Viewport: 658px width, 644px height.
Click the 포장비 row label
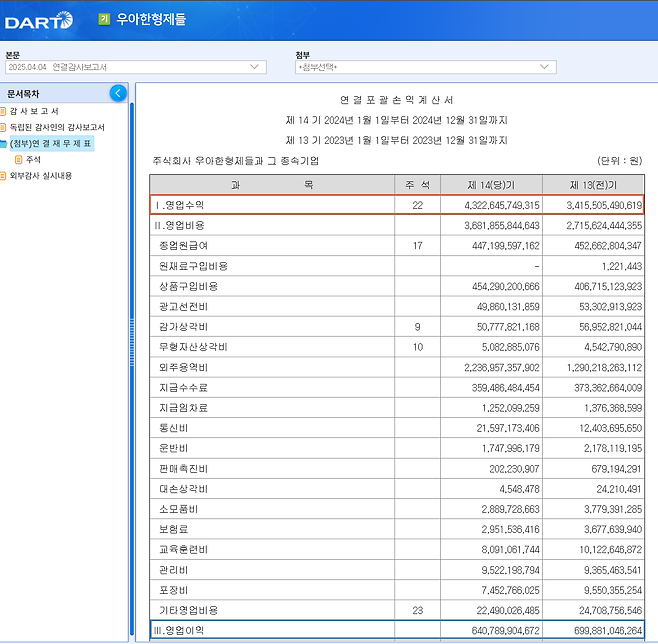pyautogui.click(x=173, y=590)
